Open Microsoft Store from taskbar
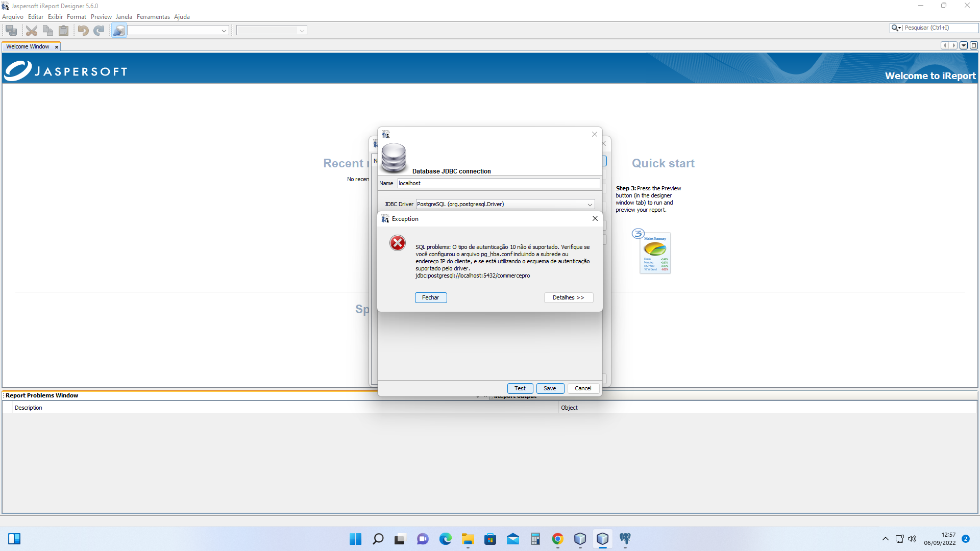Image resolution: width=980 pixels, height=551 pixels. click(x=491, y=539)
